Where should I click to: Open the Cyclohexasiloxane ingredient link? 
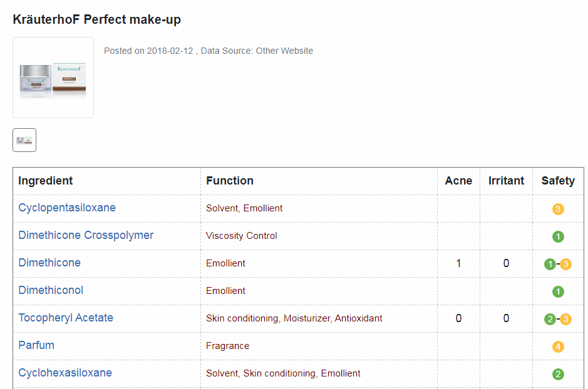(65, 373)
